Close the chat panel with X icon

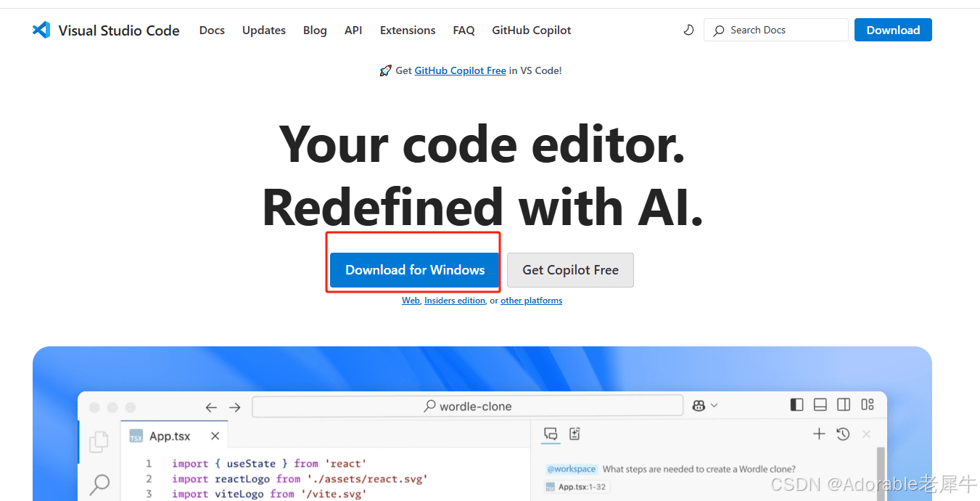pyautogui.click(x=866, y=434)
